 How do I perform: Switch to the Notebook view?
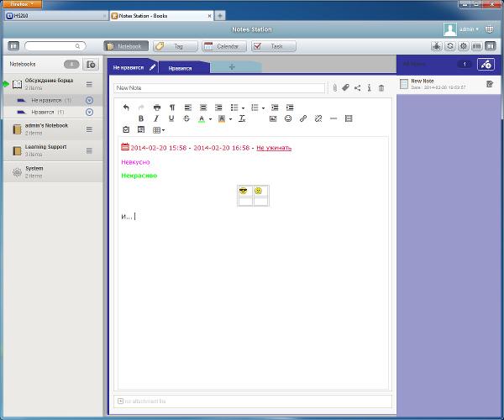pyautogui.click(x=126, y=46)
